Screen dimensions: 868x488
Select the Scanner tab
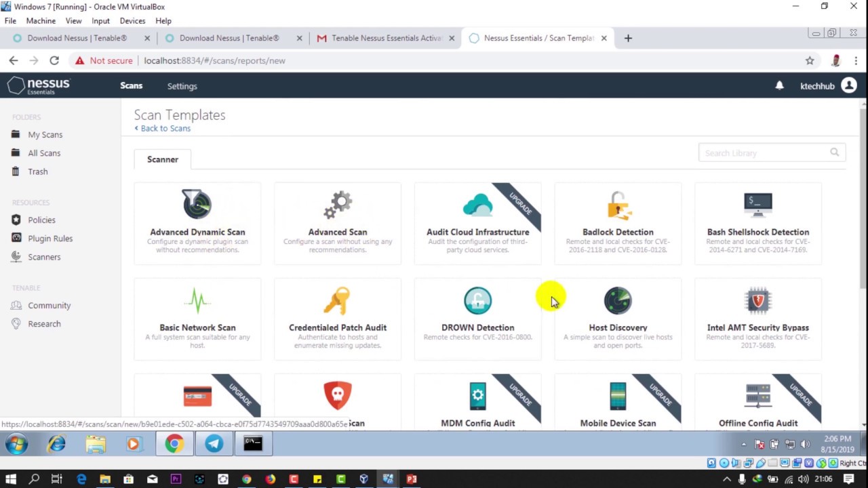point(163,159)
